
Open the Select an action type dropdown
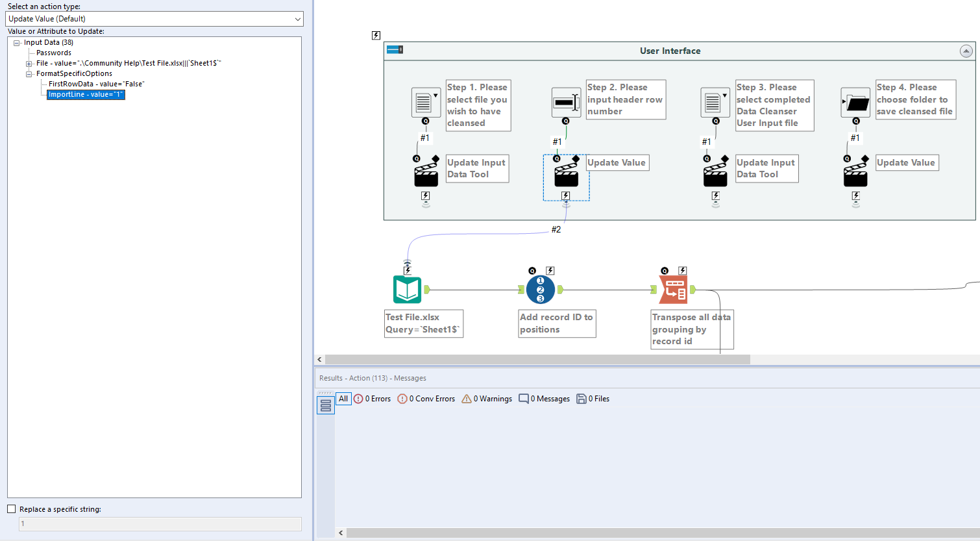coord(298,19)
